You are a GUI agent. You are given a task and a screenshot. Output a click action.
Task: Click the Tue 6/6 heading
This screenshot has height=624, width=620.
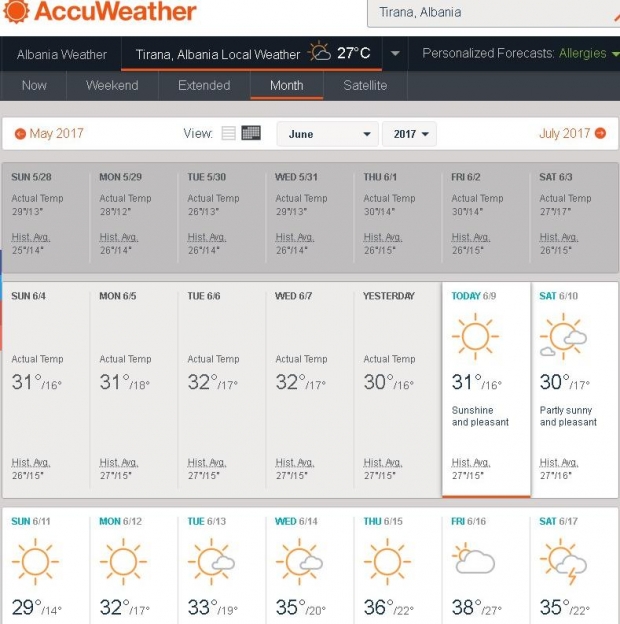pyautogui.click(x=204, y=296)
